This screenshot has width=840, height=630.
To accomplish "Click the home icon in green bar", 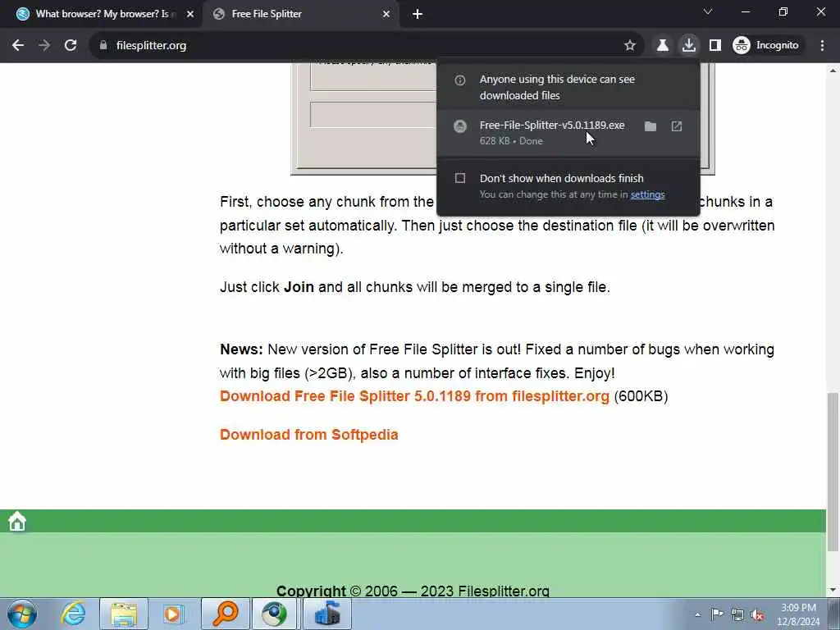I will pyautogui.click(x=17, y=521).
